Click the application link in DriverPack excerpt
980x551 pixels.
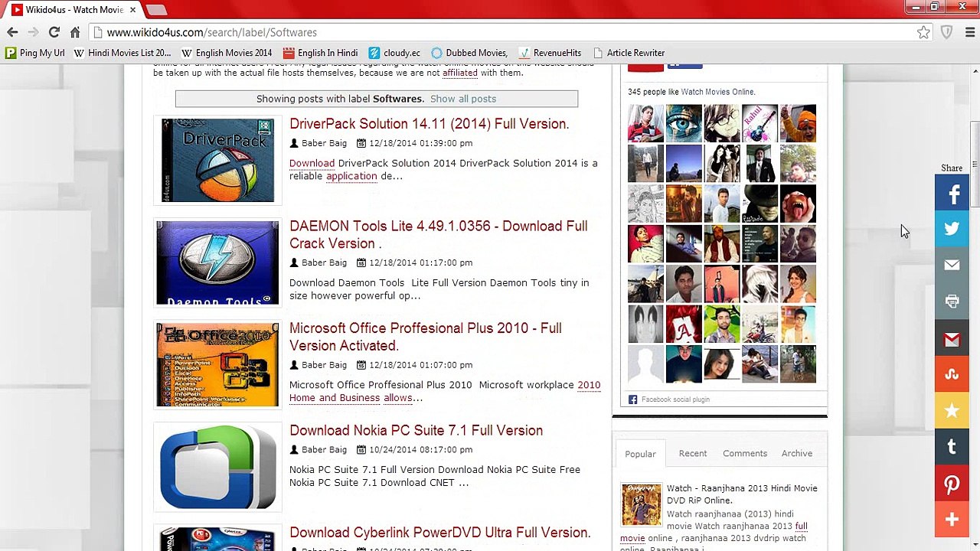tap(351, 176)
